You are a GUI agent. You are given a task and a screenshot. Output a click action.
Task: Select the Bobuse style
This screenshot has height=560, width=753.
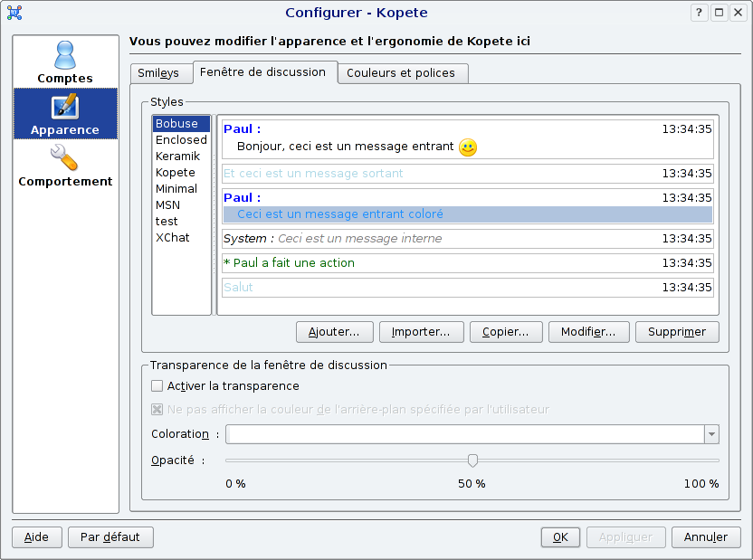(x=182, y=123)
